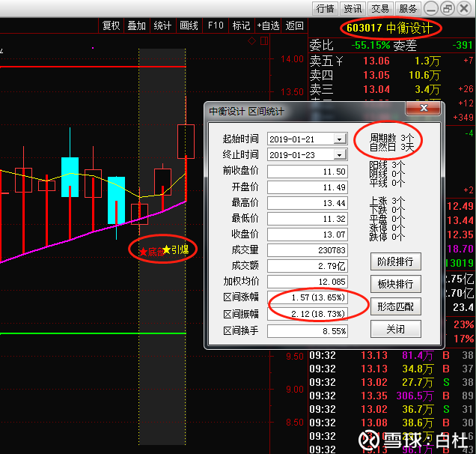The image size is (476, 454).
Task: Click the 加权均价 field showing 12.085
Action: [x=308, y=282]
